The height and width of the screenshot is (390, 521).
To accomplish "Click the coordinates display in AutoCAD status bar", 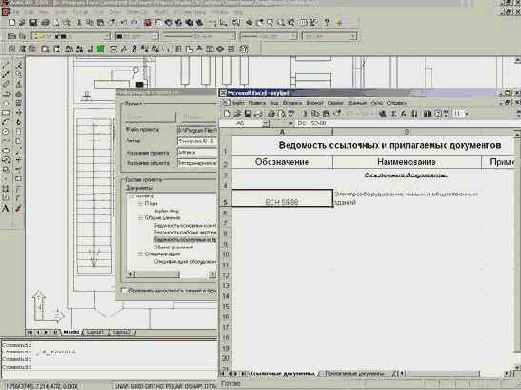I will click(42, 386).
